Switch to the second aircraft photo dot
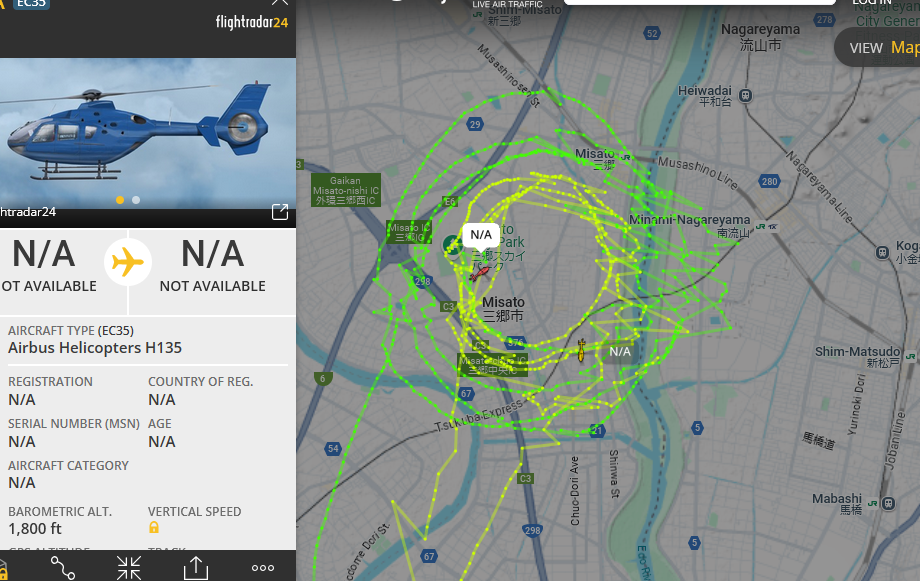Image resolution: width=920 pixels, height=581 pixels. 136,200
